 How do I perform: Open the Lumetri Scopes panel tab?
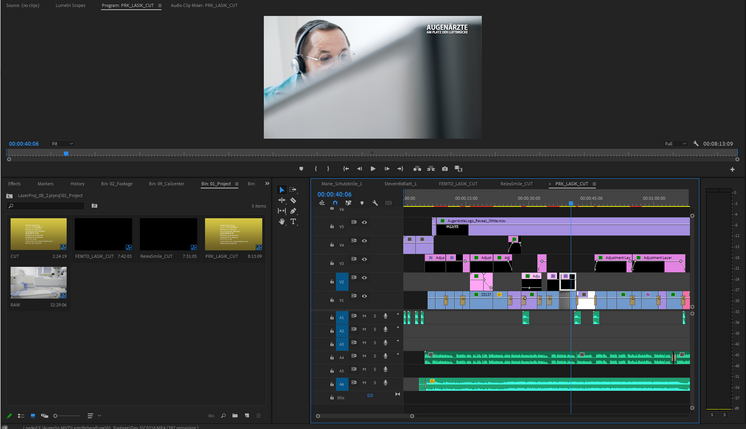[x=68, y=5]
